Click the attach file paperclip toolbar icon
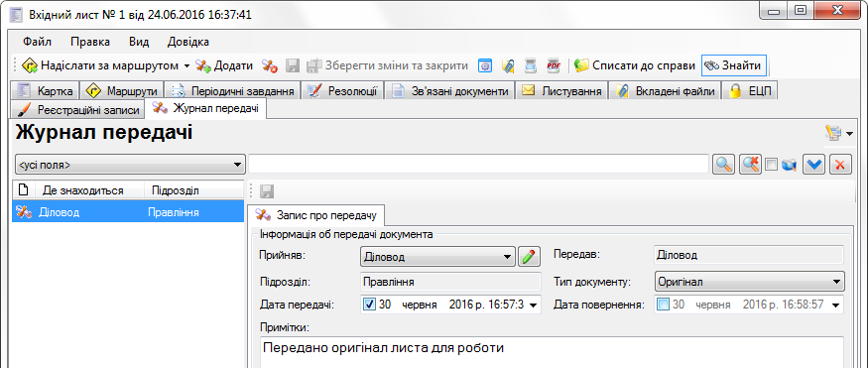The height and width of the screenshot is (368, 868). click(508, 65)
